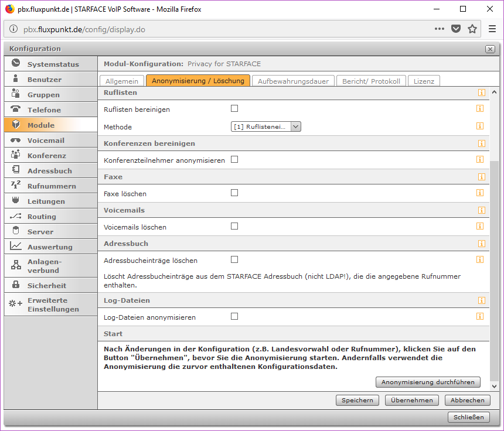Enable Log-Dateien anonymisieren checkbox
The width and height of the screenshot is (504, 431).
coord(234,316)
